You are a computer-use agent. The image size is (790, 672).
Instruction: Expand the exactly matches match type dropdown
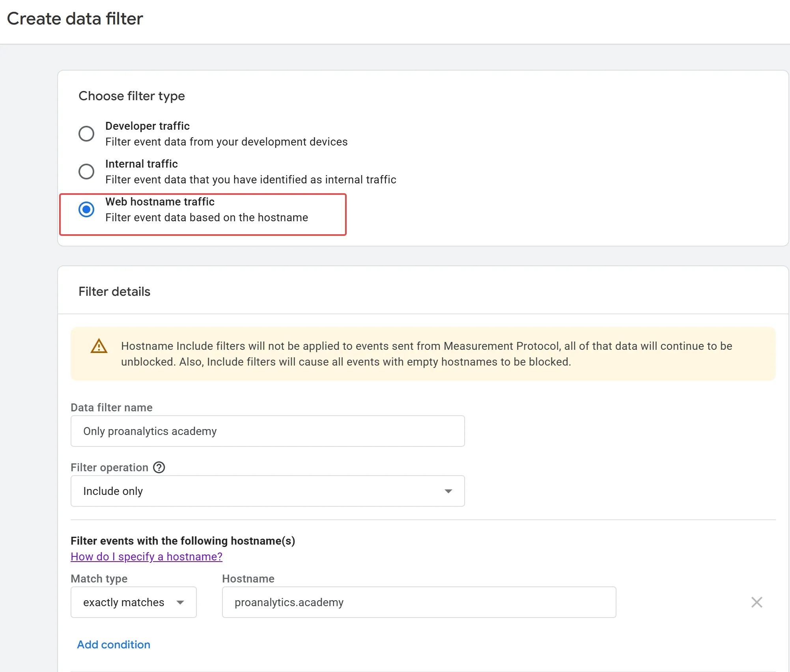click(133, 602)
